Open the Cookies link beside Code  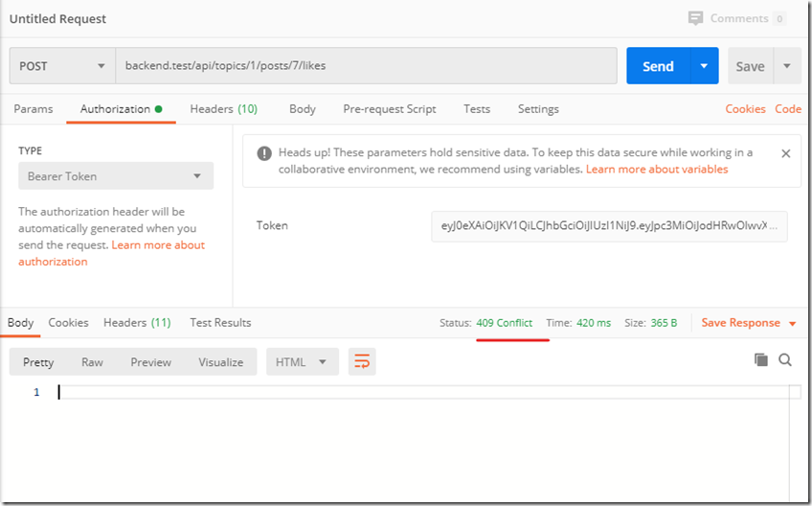(745, 109)
